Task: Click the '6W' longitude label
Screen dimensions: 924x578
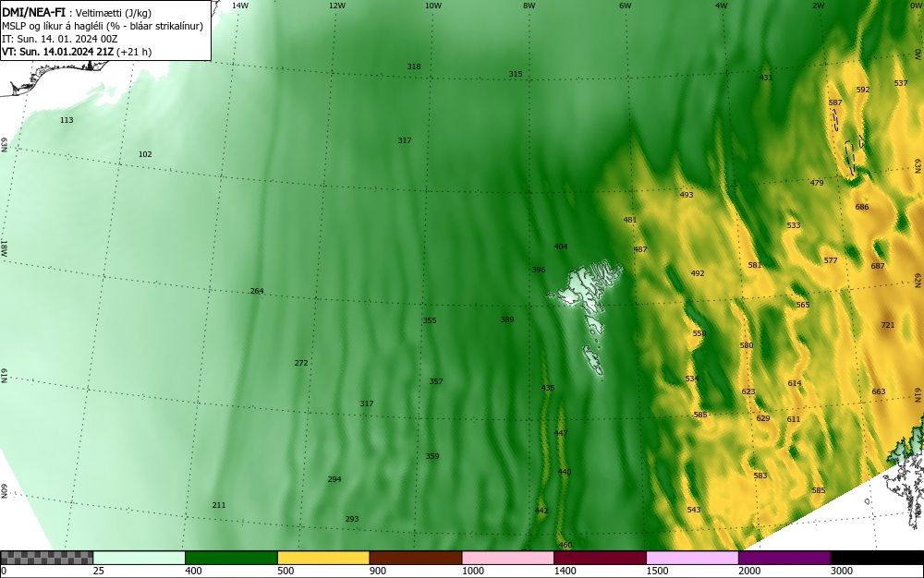Action: (626, 6)
